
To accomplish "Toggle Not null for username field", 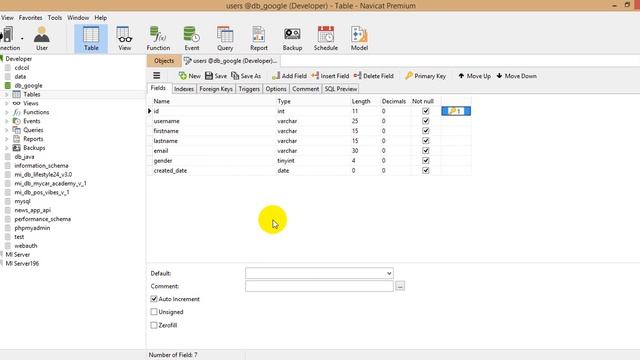I will [x=426, y=121].
